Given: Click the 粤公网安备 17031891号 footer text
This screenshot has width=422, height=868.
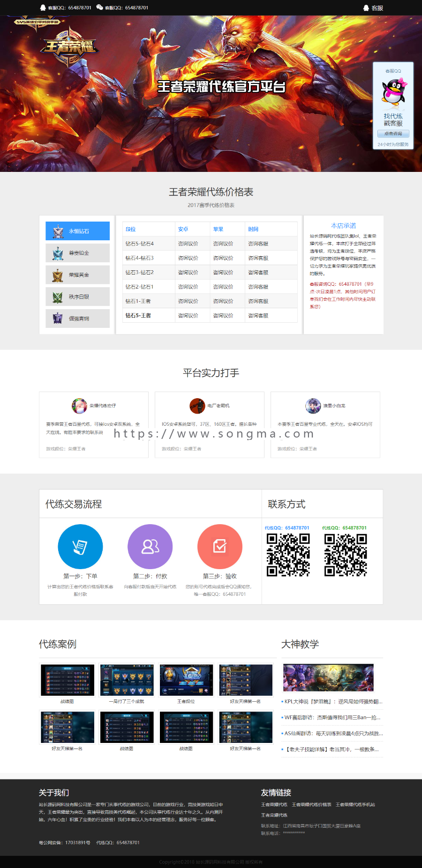Looking at the screenshot, I should tap(65, 843).
